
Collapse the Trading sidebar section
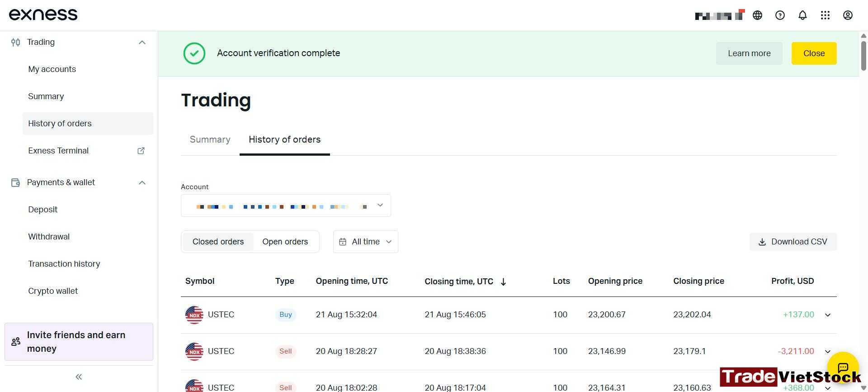point(142,42)
